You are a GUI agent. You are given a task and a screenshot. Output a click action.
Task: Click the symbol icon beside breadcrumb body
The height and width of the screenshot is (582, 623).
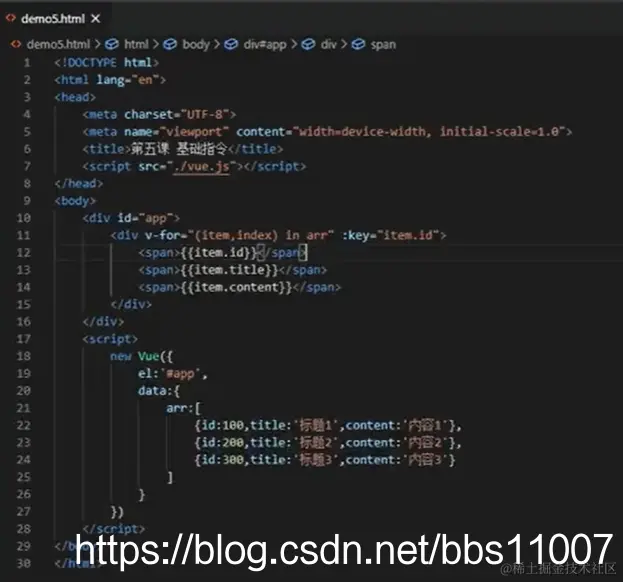[170, 44]
